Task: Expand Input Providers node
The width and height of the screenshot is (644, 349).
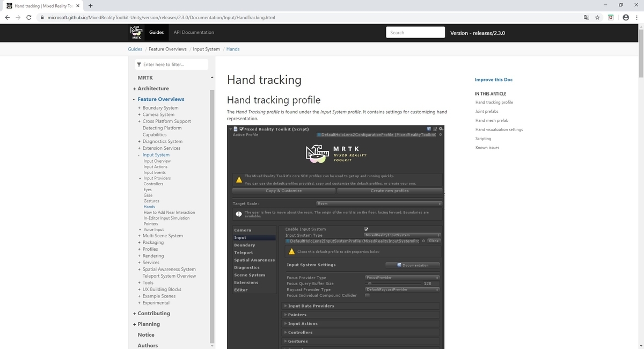Action: (x=140, y=178)
